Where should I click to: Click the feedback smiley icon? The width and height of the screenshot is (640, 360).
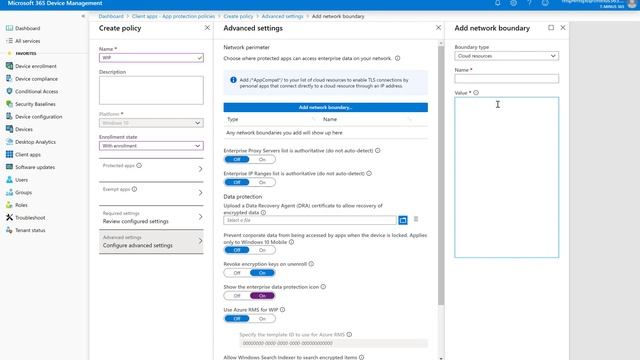tap(545, 3)
